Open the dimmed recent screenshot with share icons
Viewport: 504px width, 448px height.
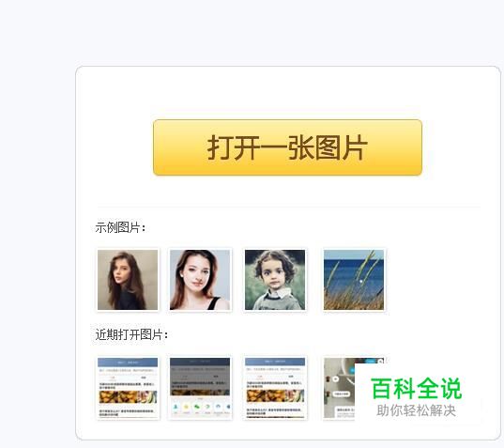(x=200, y=388)
